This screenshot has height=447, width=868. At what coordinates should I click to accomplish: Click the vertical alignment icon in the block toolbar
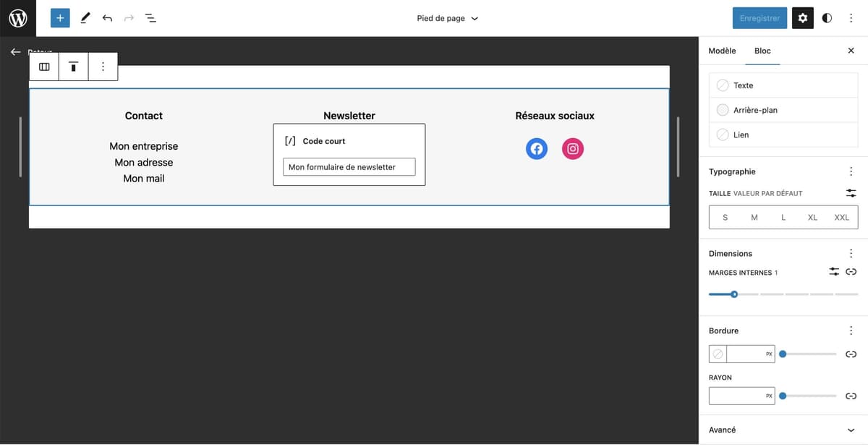point(73,66)
